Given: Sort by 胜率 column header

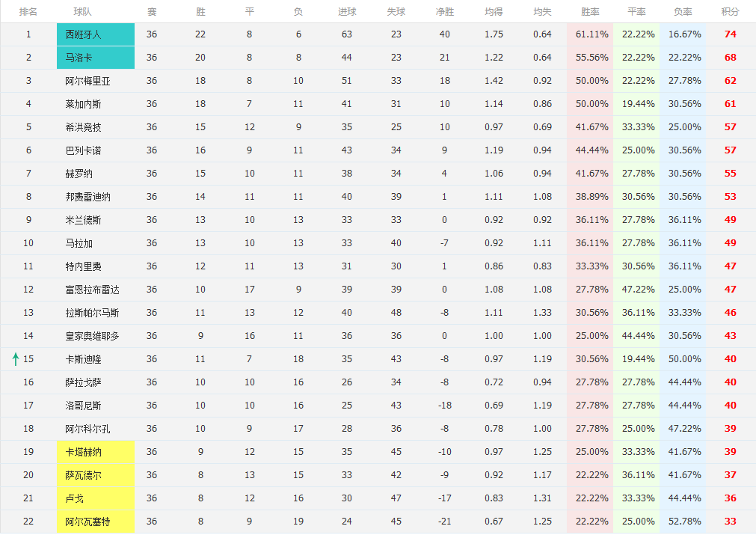Looking at the screenshot, I should pyautogui.click(x=590, y=12).
